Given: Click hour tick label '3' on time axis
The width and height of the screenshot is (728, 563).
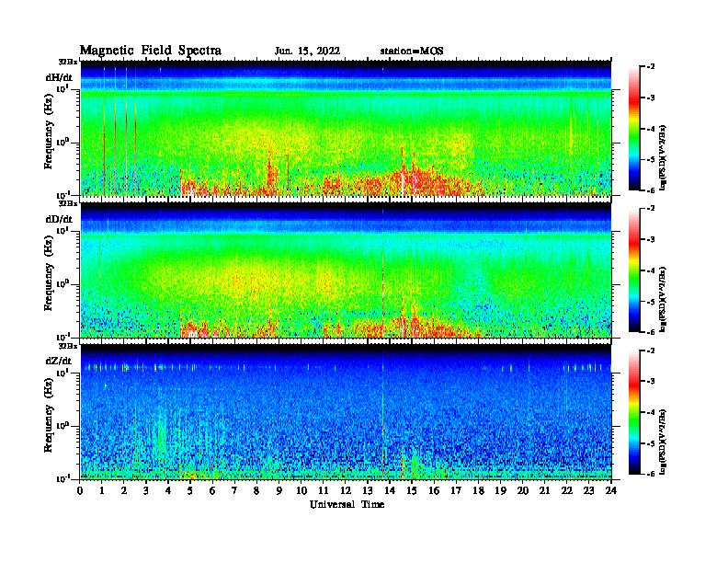Looking at the screenshot, I should [x=146, y=490].
